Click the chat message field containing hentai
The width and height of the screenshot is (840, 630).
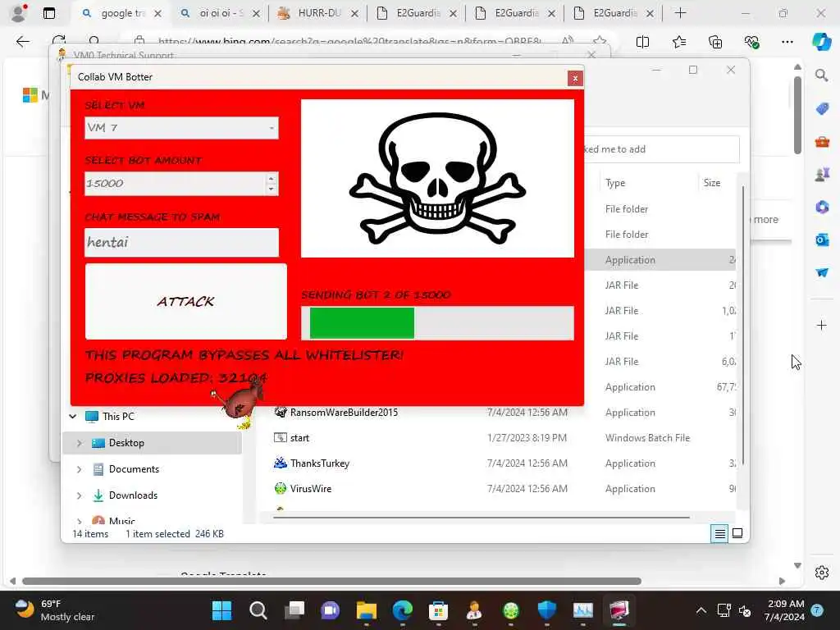click(181, 242)
